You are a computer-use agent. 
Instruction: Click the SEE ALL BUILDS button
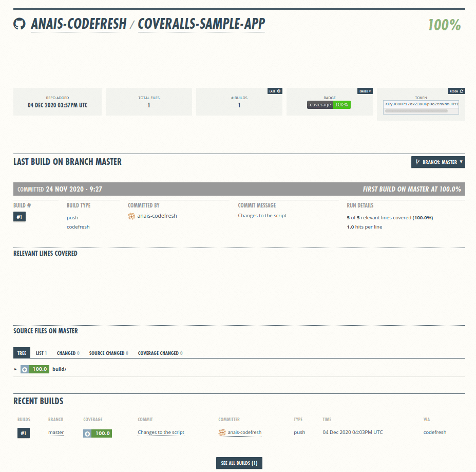[x=239, y=463]
